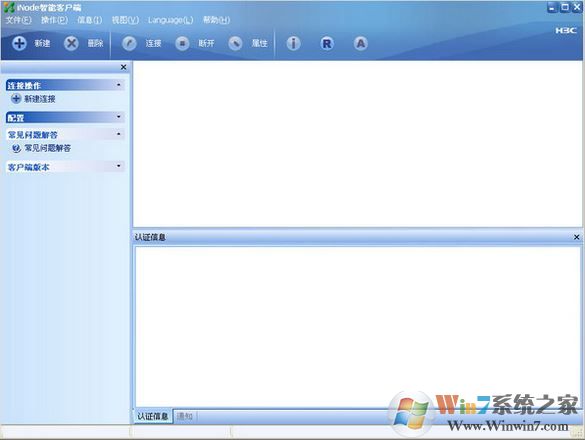The width and height of the screenshot is (585, 440).
Task: Click the round 'R' toolbar icon
Action: pyautogui.click(x=327, y=44)
